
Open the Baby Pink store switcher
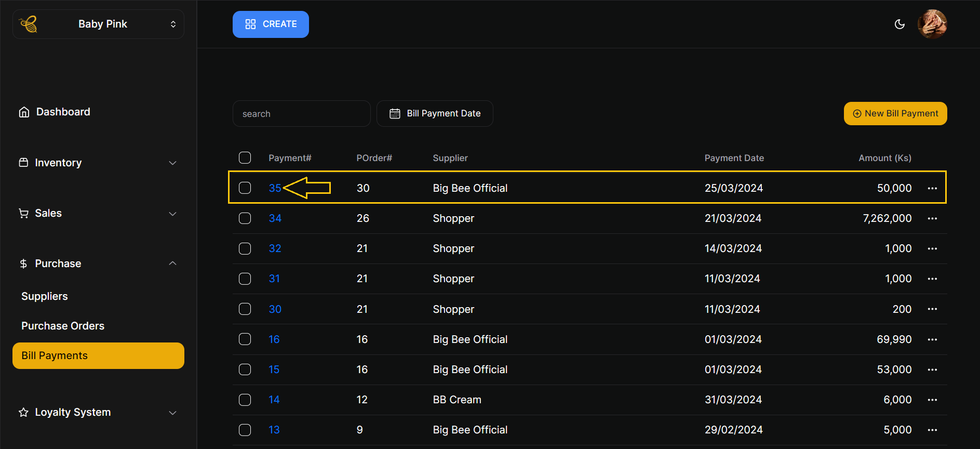(98, 24)
